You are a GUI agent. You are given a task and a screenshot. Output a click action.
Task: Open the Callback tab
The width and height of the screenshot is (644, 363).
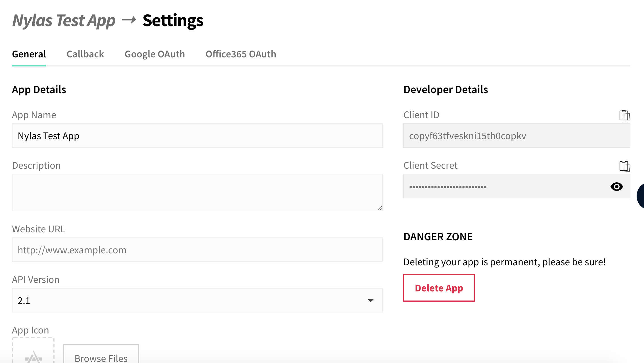(85, 54)
